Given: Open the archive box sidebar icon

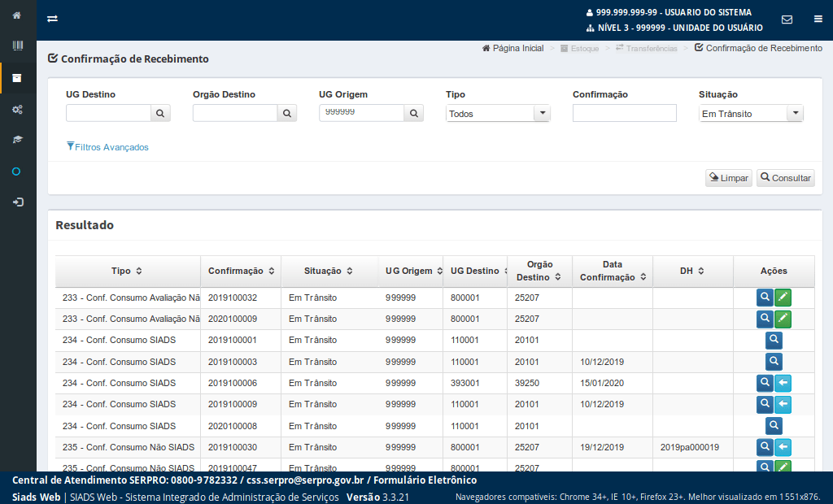Looking at the screenshot, I should [x=17, y=78].
